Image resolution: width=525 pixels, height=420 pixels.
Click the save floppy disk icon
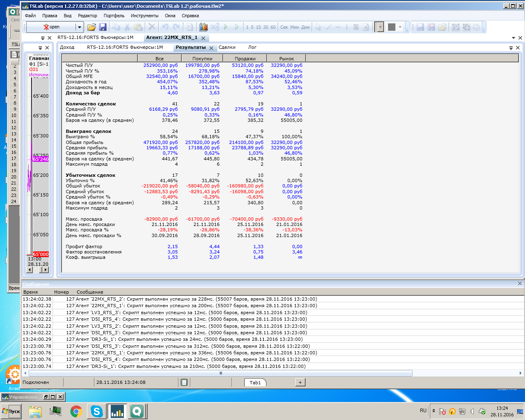pos(103,27)
